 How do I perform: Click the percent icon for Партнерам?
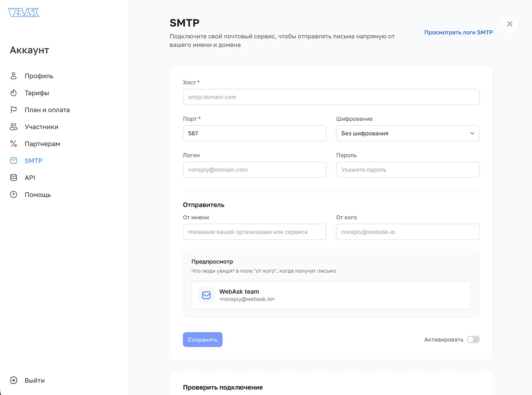coord(13,144)
